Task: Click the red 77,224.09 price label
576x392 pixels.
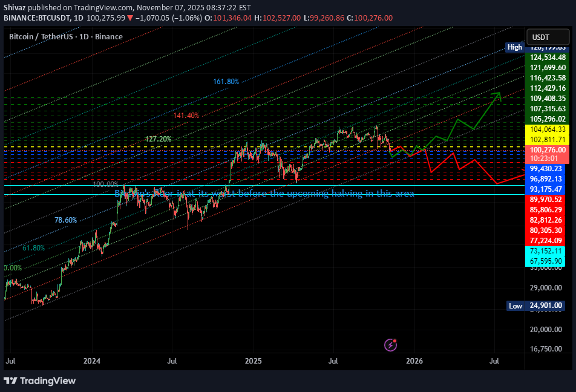Action: (546, 241)
